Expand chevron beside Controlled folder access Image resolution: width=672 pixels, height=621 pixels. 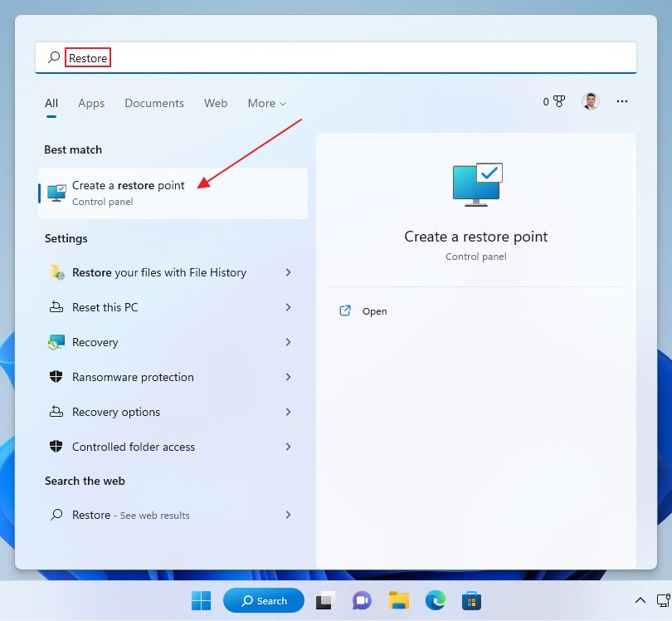[x=288, y=447]
